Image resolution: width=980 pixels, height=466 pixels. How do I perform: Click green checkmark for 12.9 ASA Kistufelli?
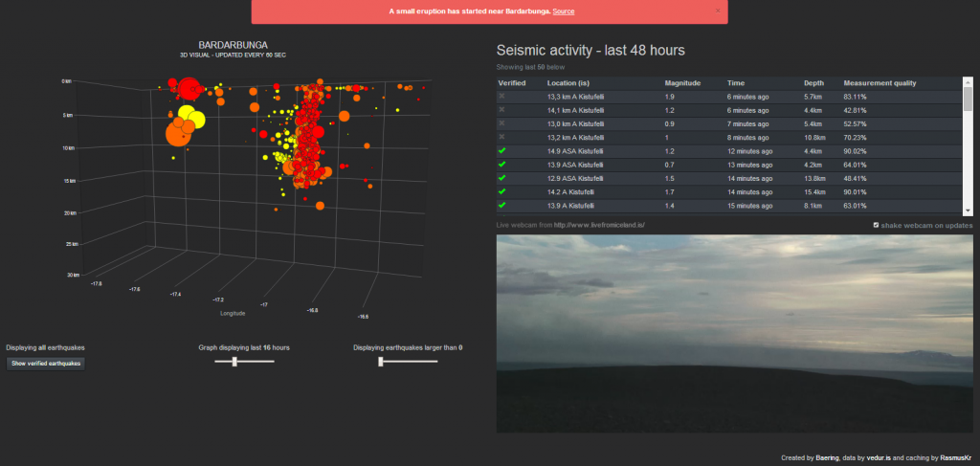pyautogui.click(x=503, y=178)
